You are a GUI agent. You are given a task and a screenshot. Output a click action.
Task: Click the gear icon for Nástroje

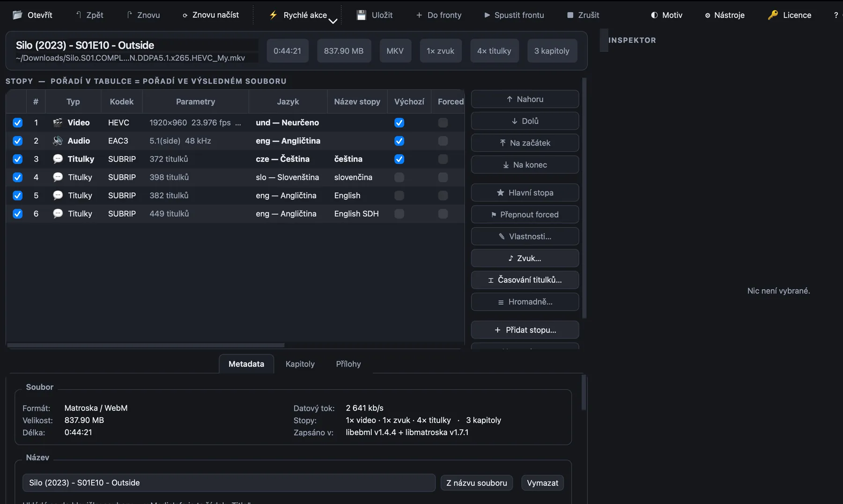click(707, 15)
